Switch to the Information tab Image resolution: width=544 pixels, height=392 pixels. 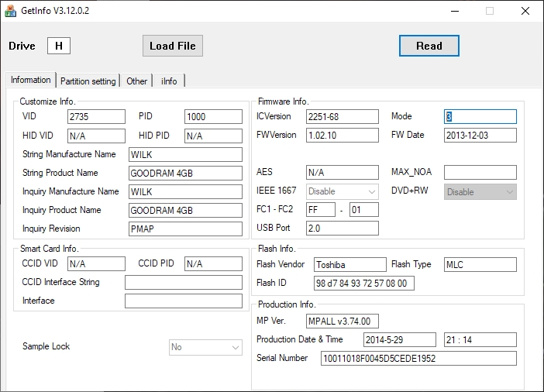tap(30, 80)
